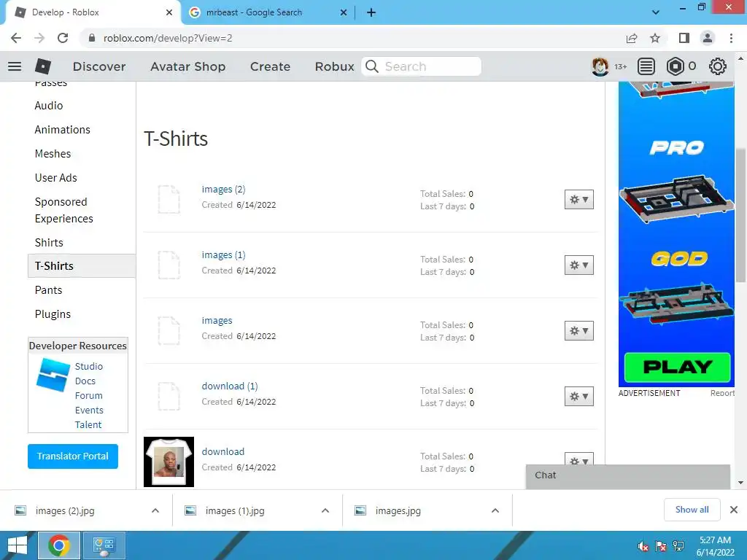The image size is (747, 560).
Task: Open the Chrome profile icon
Action: (708, 38)
